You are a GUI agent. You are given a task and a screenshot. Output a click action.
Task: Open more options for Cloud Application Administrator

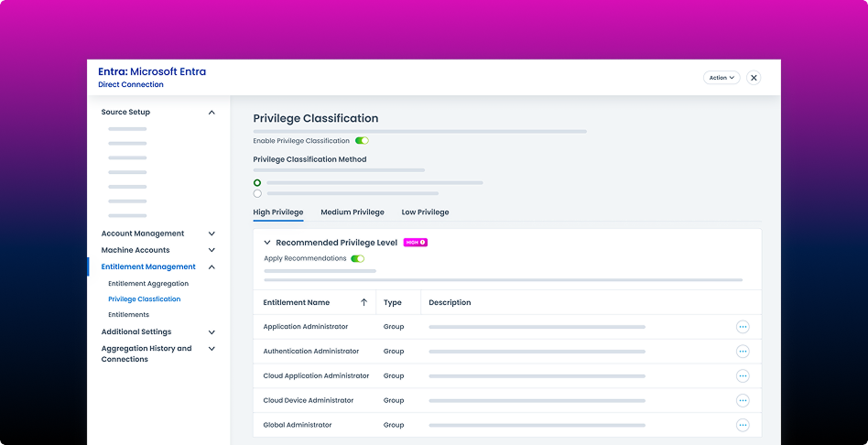743,375
